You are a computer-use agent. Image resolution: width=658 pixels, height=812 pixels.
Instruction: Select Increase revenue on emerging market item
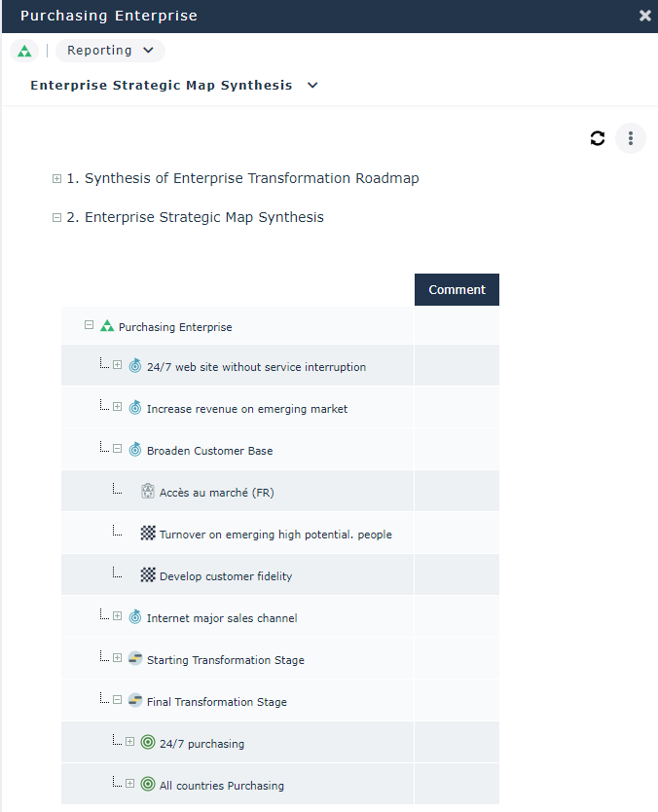(x=246, y=409)
